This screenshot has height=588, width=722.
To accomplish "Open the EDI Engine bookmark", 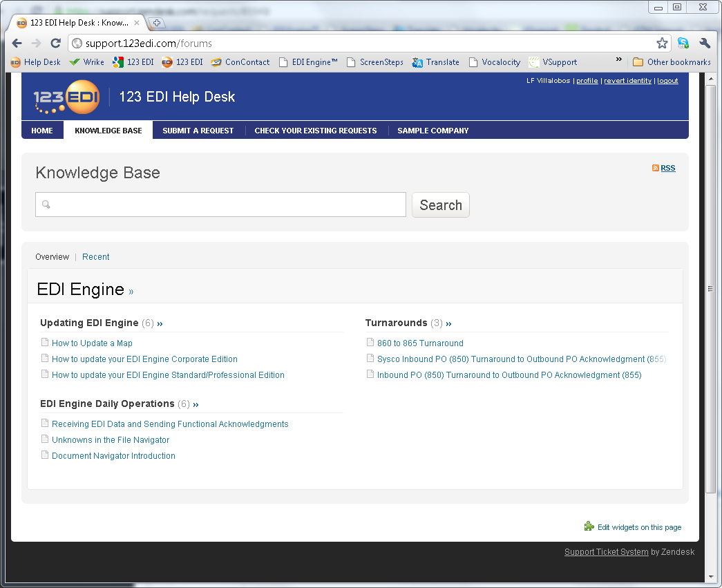I will coord(308,62).
